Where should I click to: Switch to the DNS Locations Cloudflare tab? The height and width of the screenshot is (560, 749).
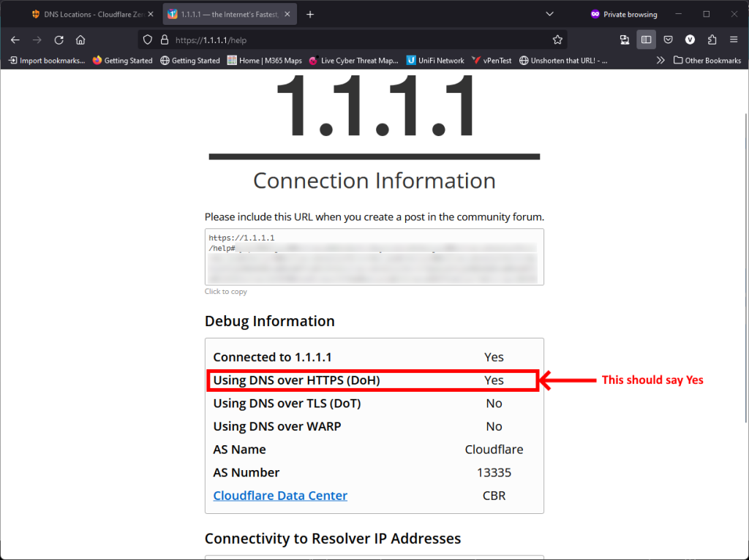point(93,15)
